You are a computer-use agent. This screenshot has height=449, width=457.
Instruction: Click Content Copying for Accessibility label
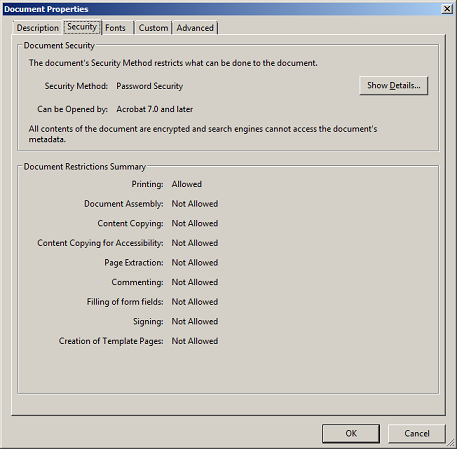[100, 243]
